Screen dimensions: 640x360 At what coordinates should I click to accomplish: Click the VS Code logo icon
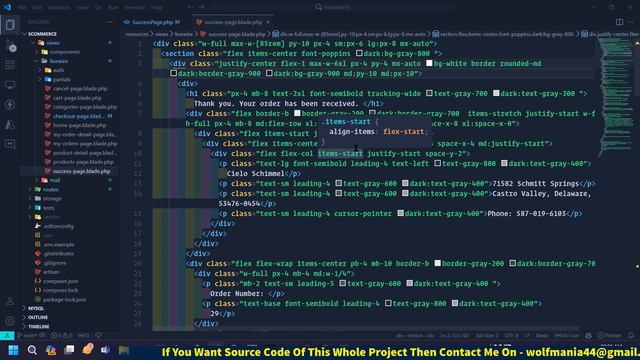point(7,7)
